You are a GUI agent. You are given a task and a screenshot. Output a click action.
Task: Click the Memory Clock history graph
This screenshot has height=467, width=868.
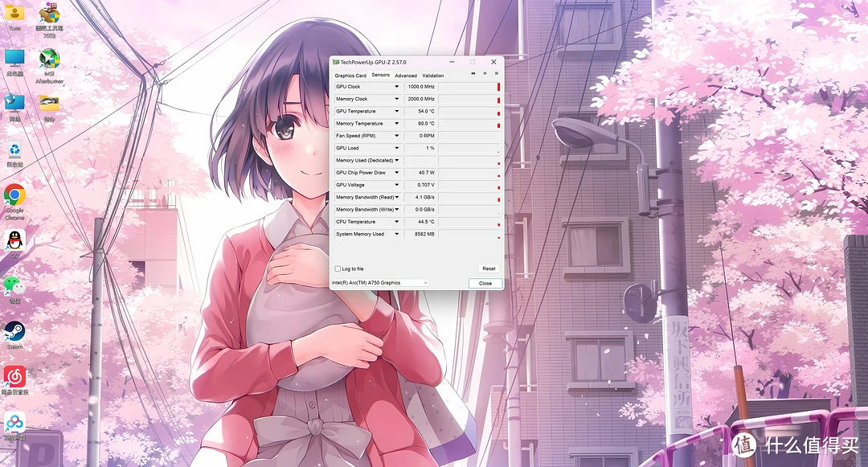pyautogui.click(x=469, y=99)
